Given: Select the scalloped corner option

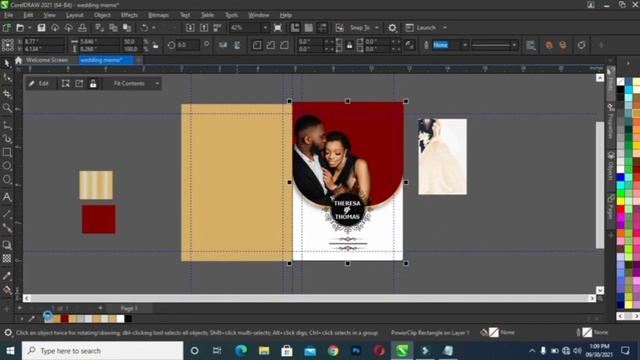Looking at the screenshot, I should pyautogui.click(x=271, y=45).
